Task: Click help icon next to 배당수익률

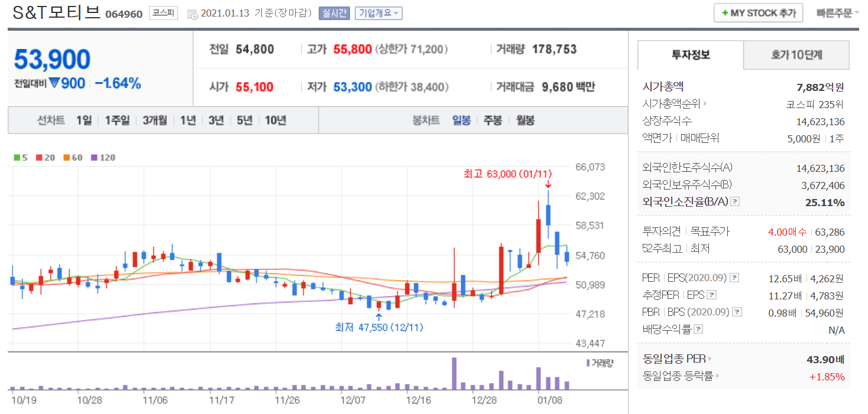Action: point(698,329)
